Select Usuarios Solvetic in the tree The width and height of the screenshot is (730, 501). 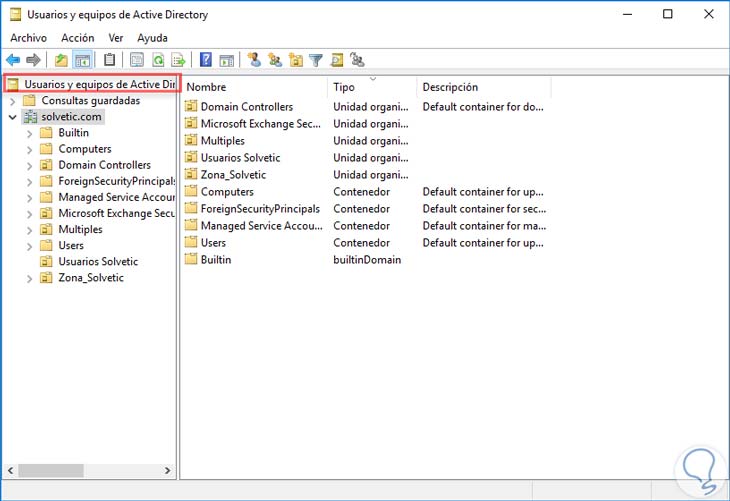tap(98, 262)
